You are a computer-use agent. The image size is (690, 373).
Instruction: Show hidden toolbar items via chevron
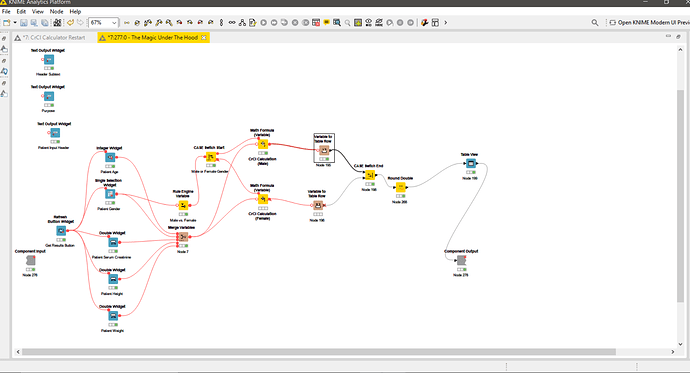pos(445,22)
